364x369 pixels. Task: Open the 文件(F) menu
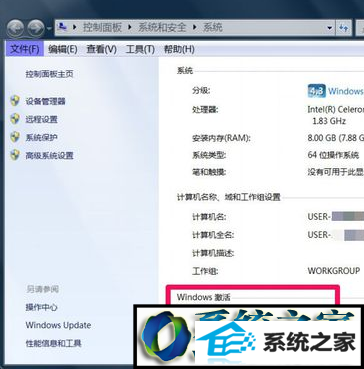(x=25, y=49)
